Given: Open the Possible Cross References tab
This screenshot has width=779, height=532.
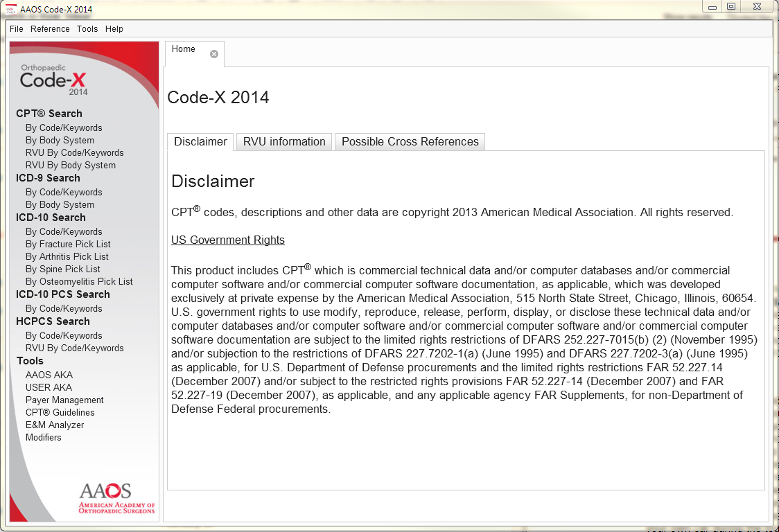Looking at the screenshot, I should coord(410,141).
